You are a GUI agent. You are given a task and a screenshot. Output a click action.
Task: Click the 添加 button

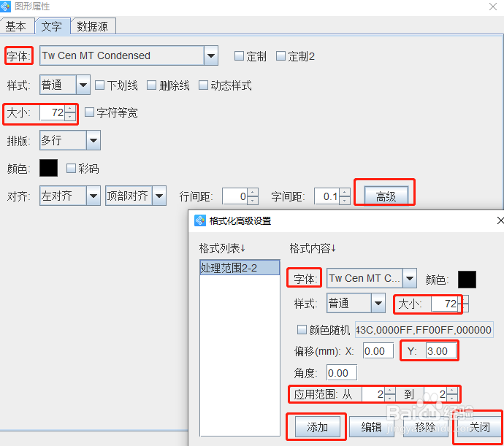(317, 427)
